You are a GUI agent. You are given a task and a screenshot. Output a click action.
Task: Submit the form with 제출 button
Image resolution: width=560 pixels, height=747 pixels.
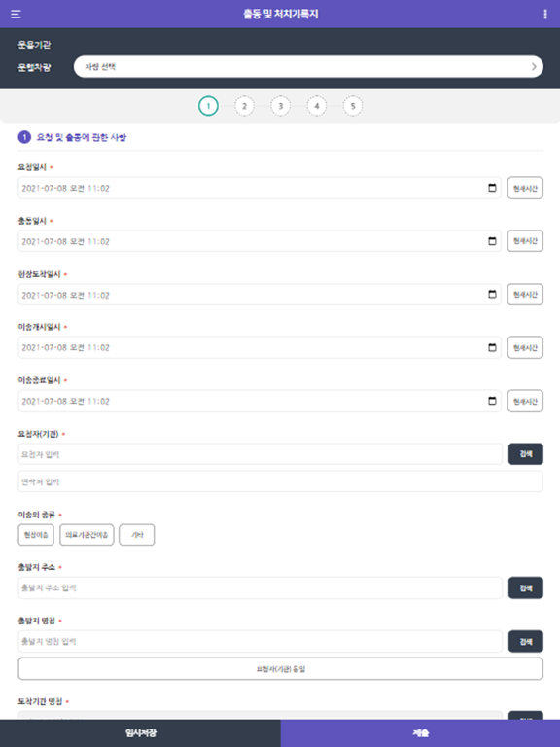pos(420,733)
